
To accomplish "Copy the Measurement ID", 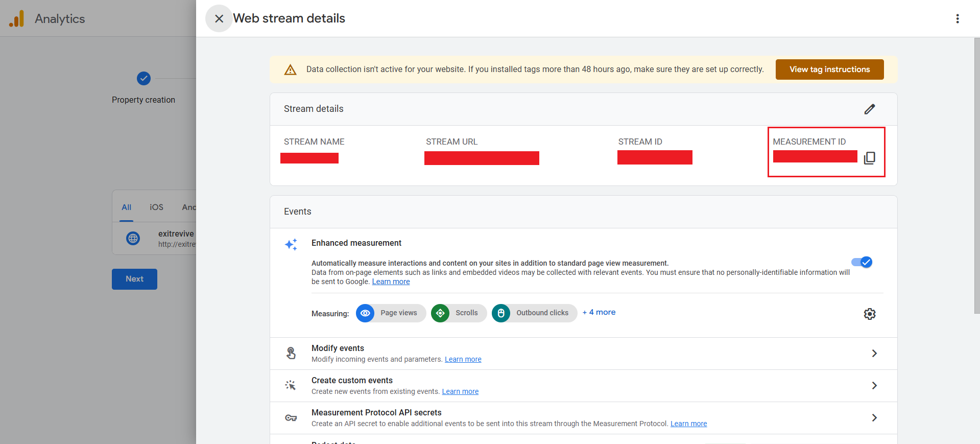I will click(869, 158).
